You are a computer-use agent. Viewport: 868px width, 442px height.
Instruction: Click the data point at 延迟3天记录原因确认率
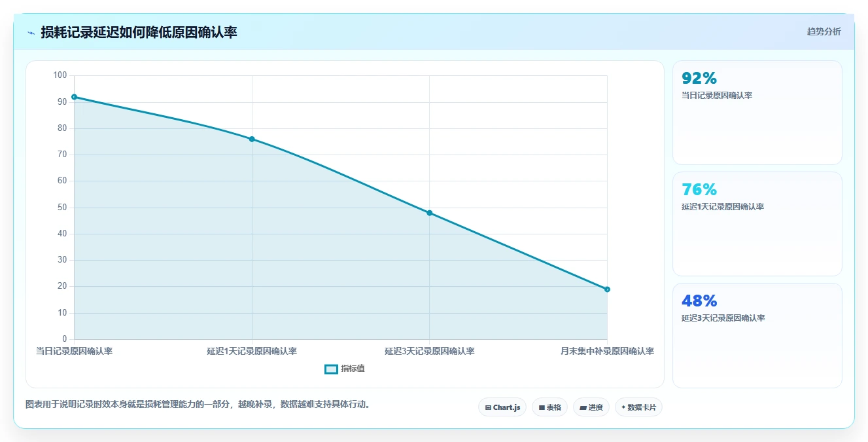pos(430,213)
